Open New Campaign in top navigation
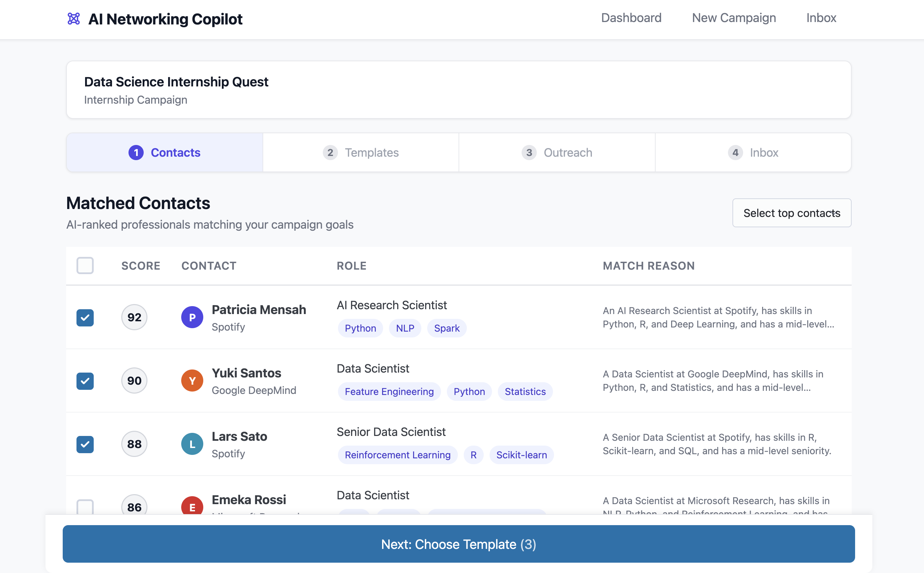Image resolution: width=924 pixels, height=573 pixels. [734, 18]
